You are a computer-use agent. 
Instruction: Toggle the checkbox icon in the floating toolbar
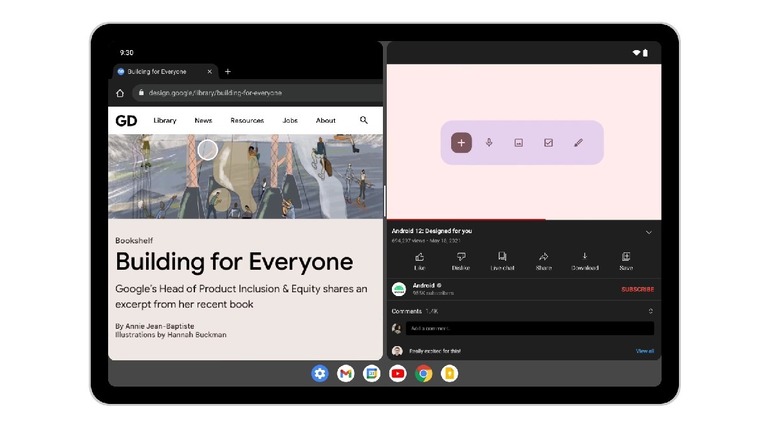coord(548,143)
